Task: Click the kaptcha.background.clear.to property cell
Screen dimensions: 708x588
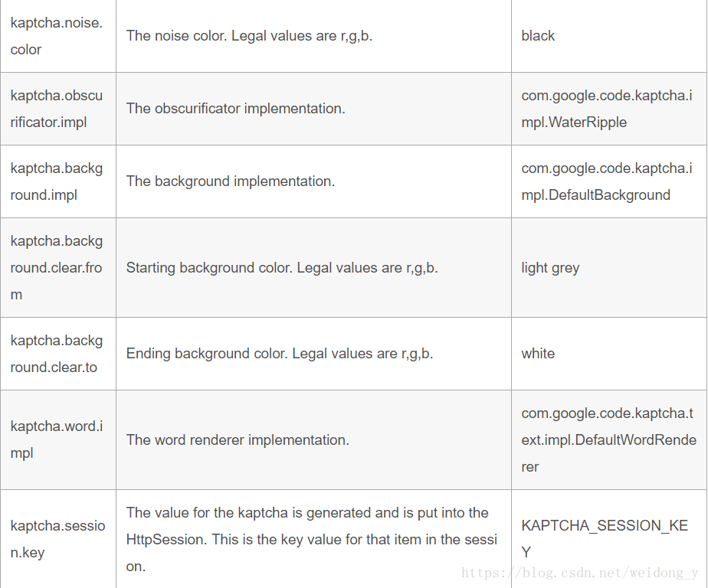Action: click(56, 354)
